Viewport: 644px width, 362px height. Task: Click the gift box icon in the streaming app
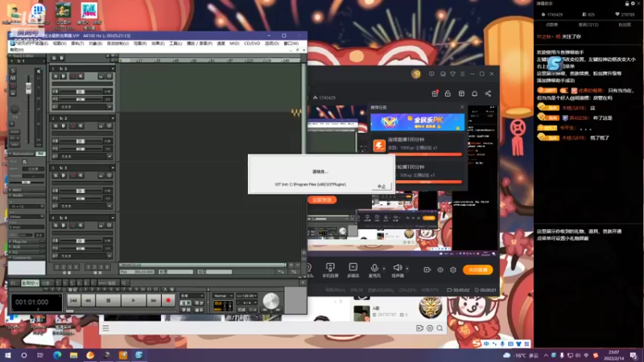point(435,93)
